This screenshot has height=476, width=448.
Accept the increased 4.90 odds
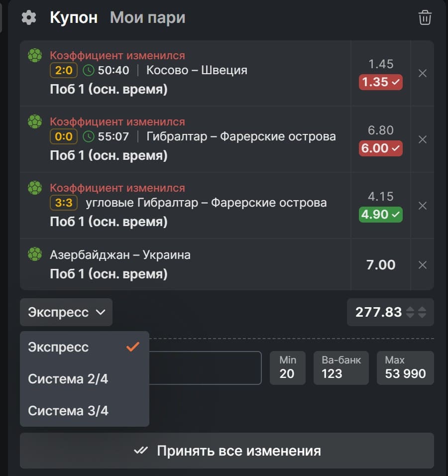click(x=381, y=215)
